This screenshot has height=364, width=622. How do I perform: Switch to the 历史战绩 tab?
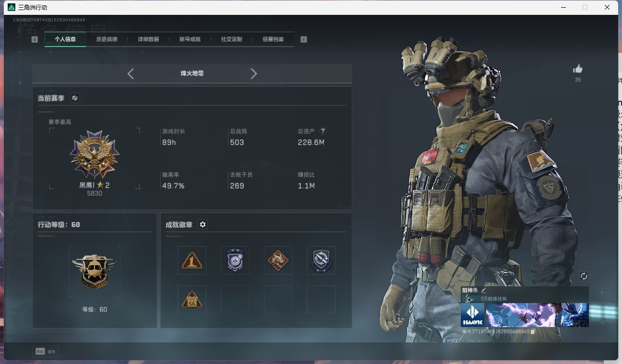(x=107, y=39)
